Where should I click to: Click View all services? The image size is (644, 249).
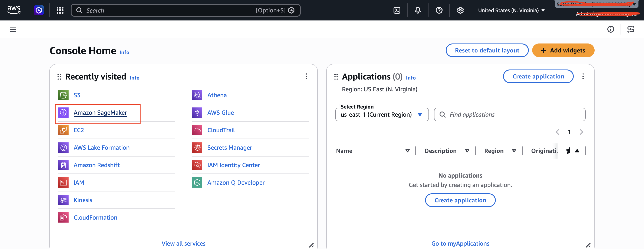(184, 243)
